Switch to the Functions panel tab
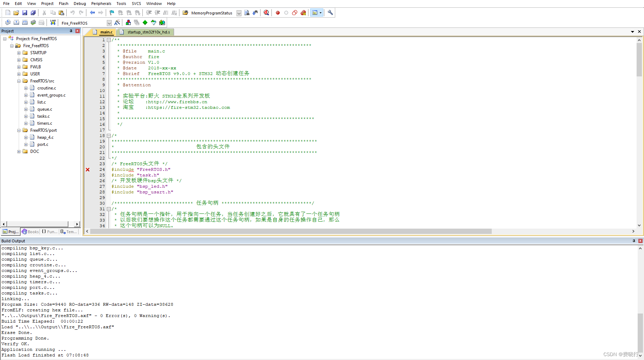 [49, 231]
